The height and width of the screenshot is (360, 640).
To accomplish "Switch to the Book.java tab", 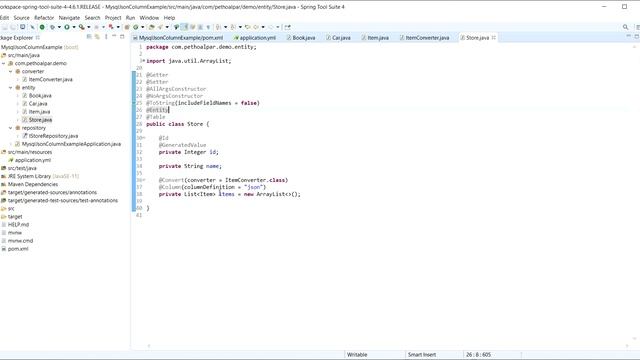I will coord(301,38).
